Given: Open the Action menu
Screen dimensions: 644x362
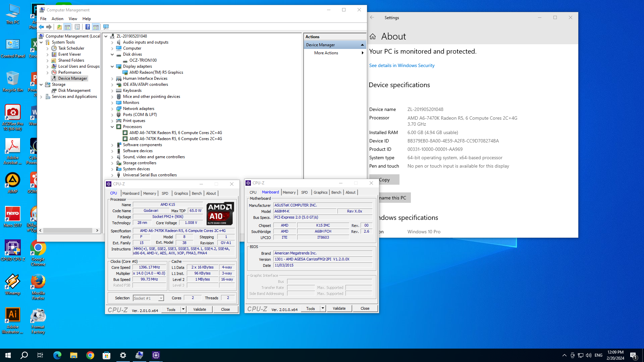Looking at the screenshot, I should [57, 19].
